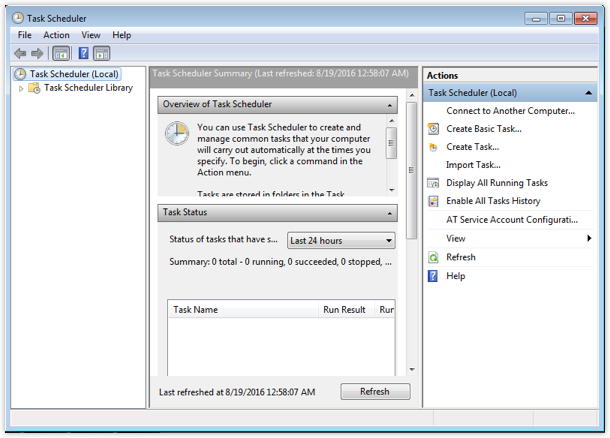Toggle the Show/Hide Action Pane icon
Screen dimensions: 610x438
coord(102,53)
